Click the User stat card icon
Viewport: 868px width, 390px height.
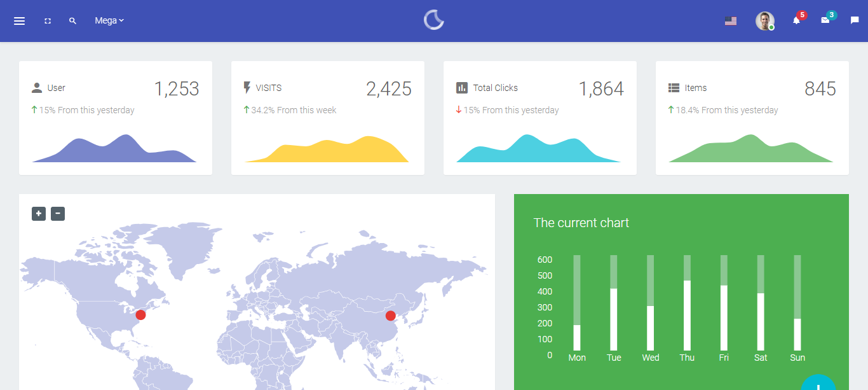point(37,88)
